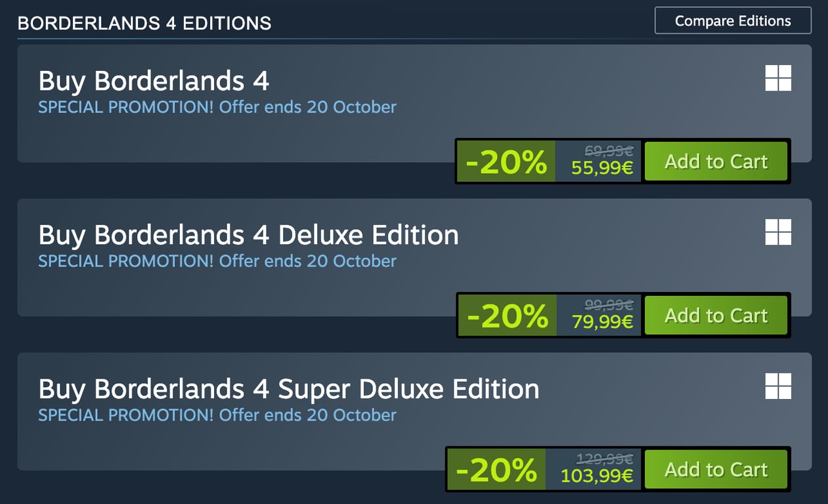
Task: Click the -20% badge for standard Borderlands 4
Action: pos(506,162)
